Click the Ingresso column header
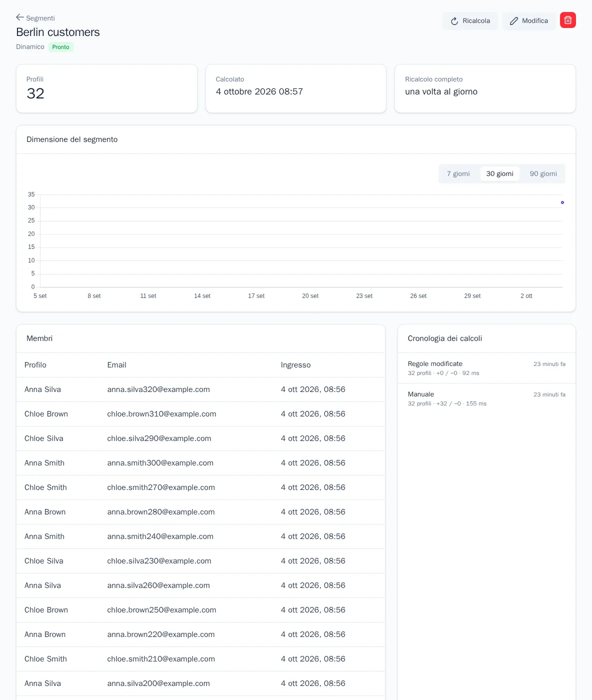 pyautogui.click(x=295, y=365)
